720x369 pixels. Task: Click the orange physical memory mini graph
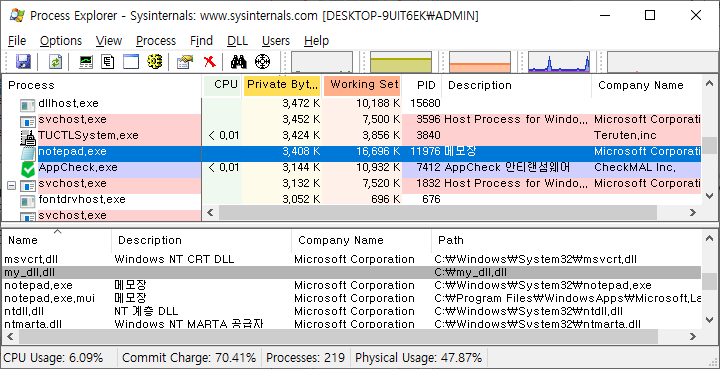[480, 62]
